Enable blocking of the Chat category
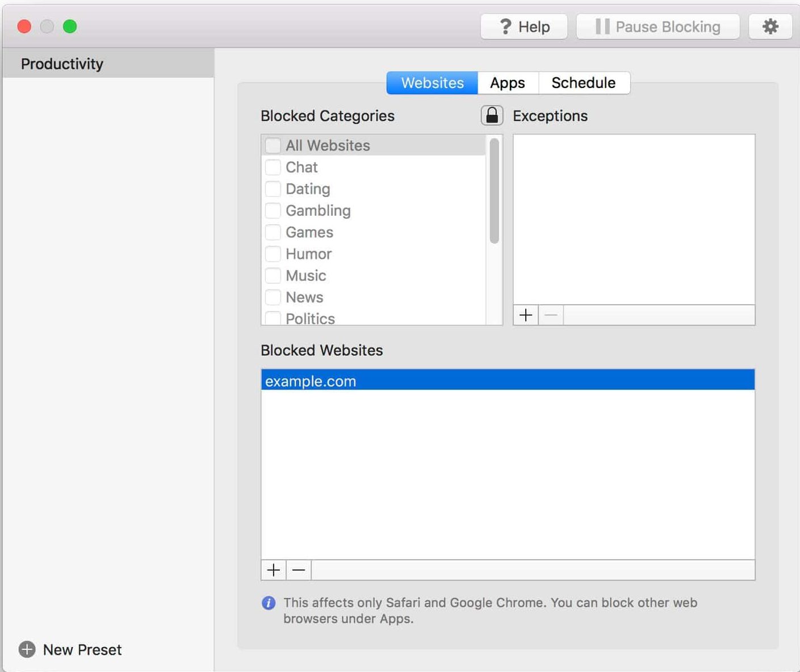Screen dimensions: 800x672 [273, 167]
